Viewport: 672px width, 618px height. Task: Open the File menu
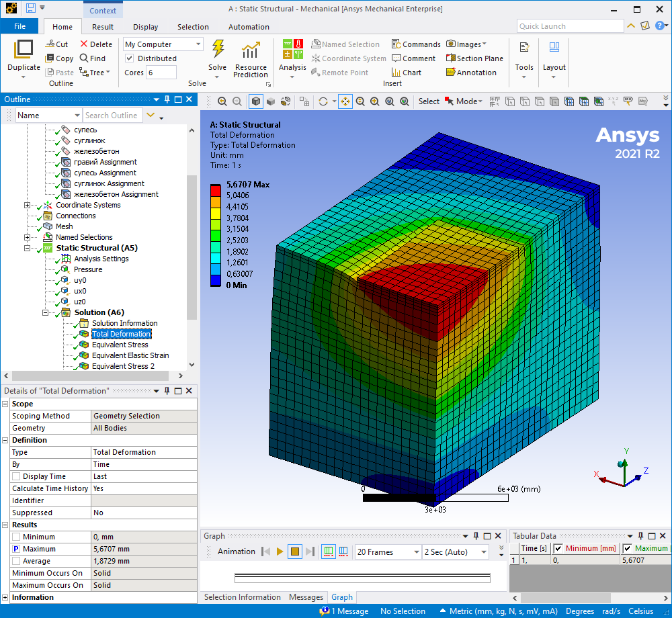click(19, 26)
